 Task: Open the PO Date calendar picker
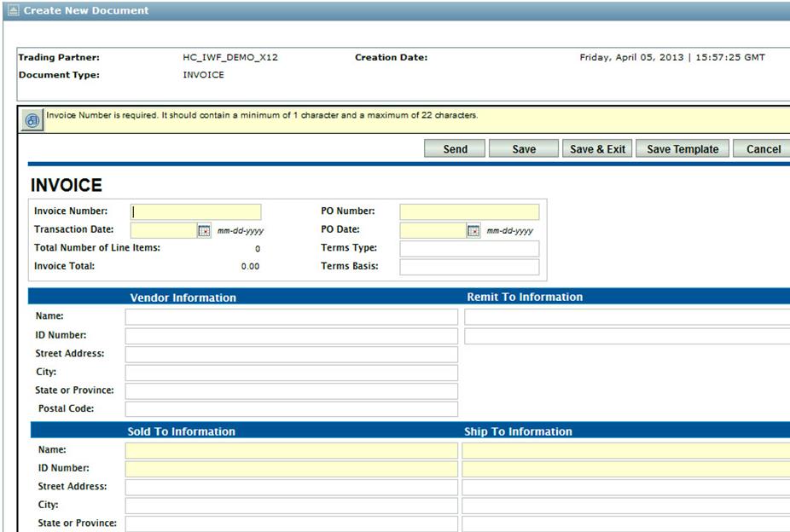pyautogui.click(x=473, y=231)
